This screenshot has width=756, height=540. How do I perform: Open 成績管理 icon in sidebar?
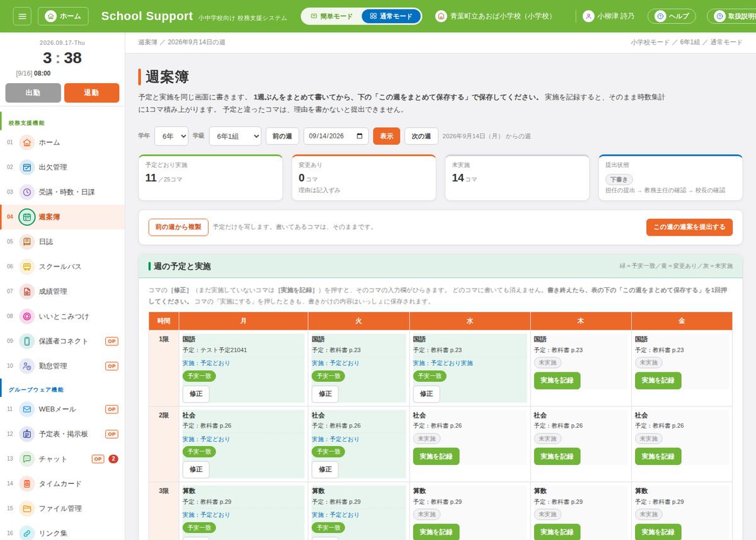click(27, 291)
